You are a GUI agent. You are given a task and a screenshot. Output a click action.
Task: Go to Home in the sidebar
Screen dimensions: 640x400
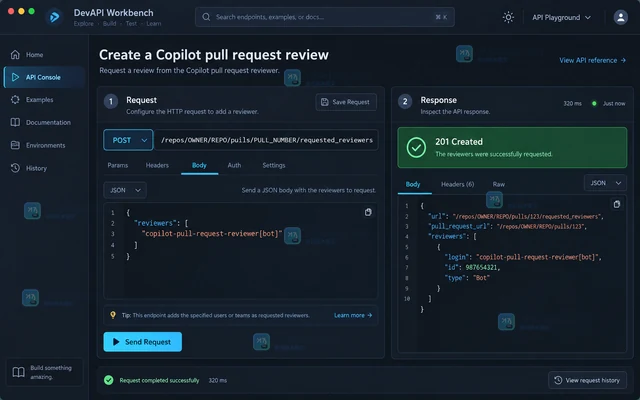click(x=44, y=55)
